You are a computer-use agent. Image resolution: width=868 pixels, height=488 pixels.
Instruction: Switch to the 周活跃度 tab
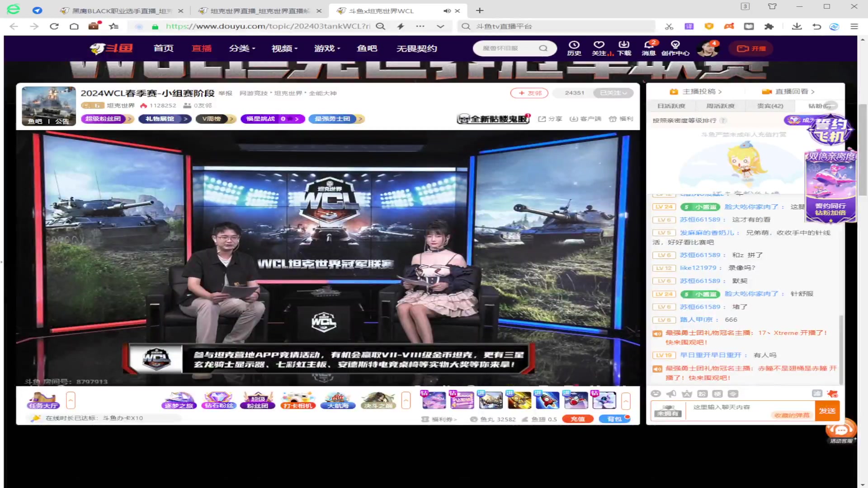[x=720, y=106]
